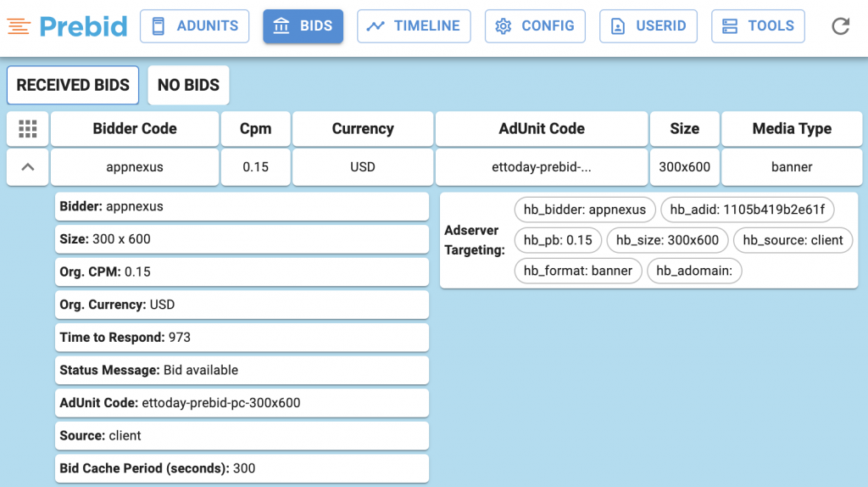This screenshot has width=868, height=487.
Task: Click the appnexus bidder cell
Action: [x=135, y=167]
